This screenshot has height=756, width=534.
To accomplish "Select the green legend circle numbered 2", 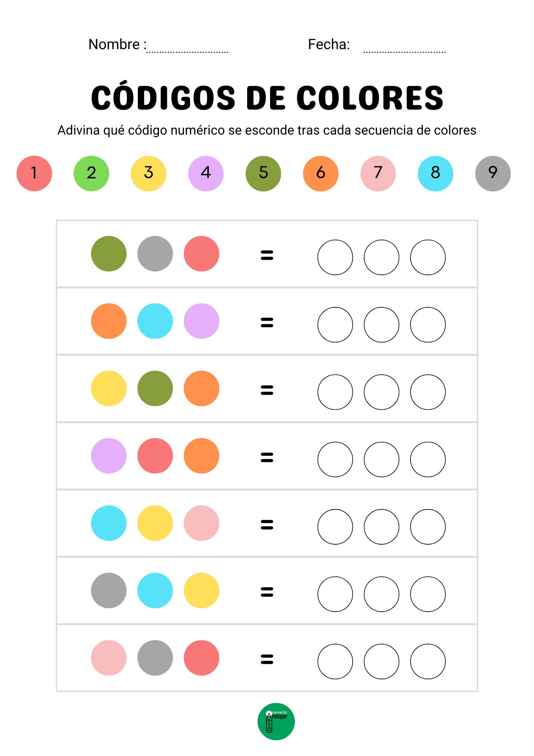I will coord(91,174).
